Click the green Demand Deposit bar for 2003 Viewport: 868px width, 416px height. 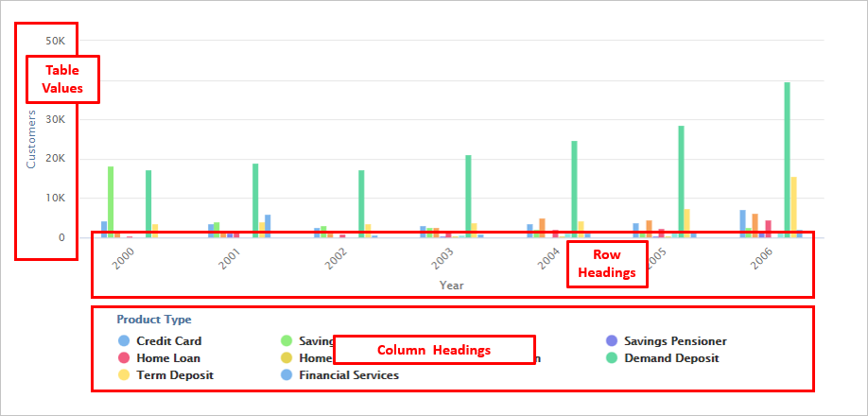point(468,195)
